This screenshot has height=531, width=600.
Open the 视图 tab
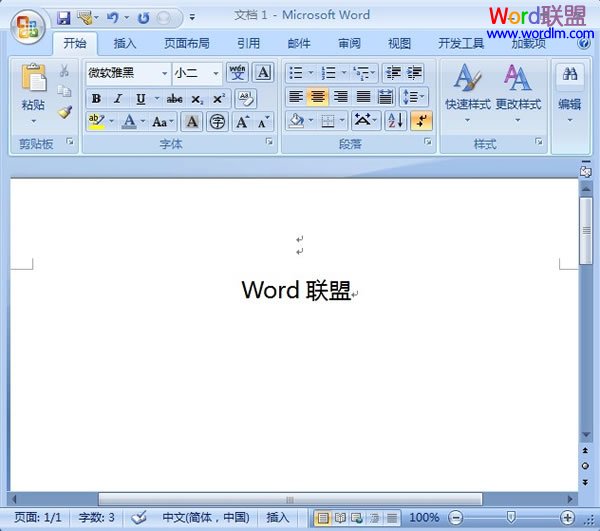pyautogui.click(x=399, y=43)
